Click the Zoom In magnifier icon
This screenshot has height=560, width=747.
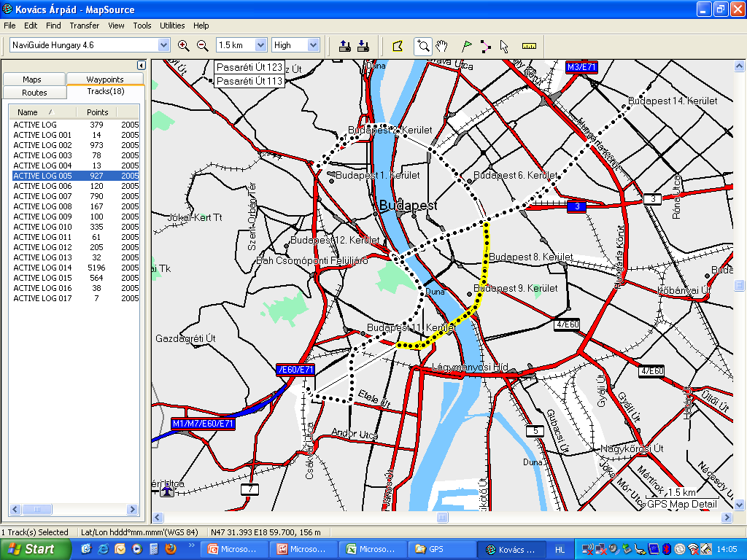[x=183, y=46]
